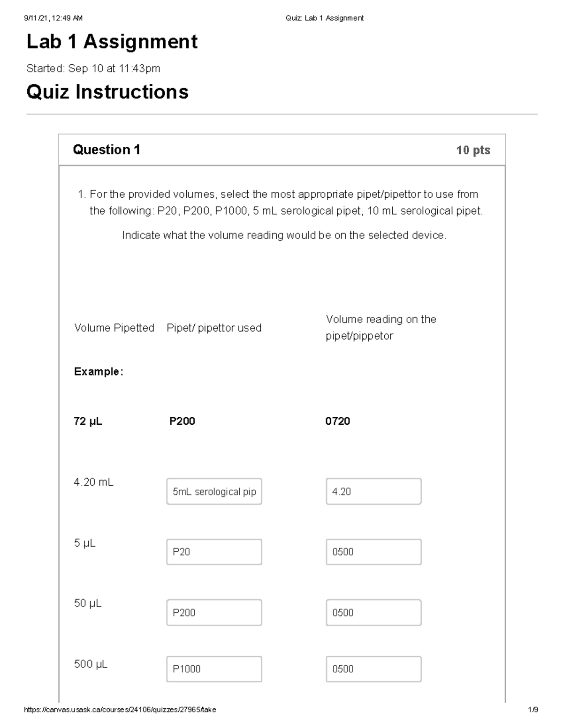Click the Started: Sep 10 timestamp text

coord(93,69)
